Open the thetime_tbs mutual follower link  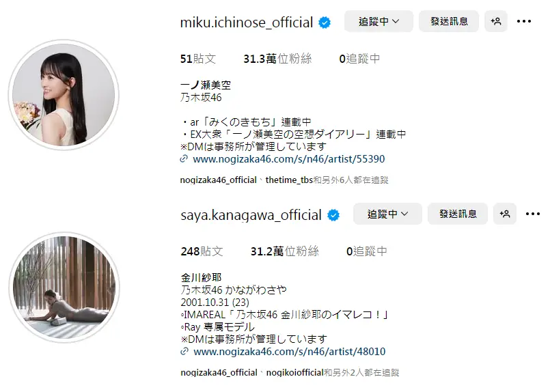289,180
